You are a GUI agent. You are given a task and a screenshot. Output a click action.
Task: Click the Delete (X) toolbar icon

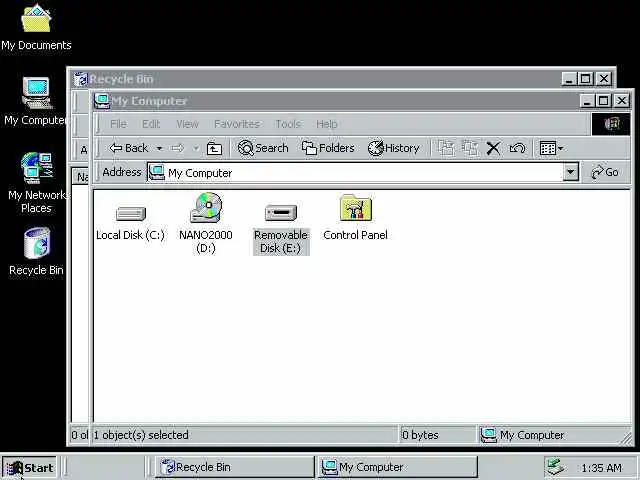tap(493, 149)
